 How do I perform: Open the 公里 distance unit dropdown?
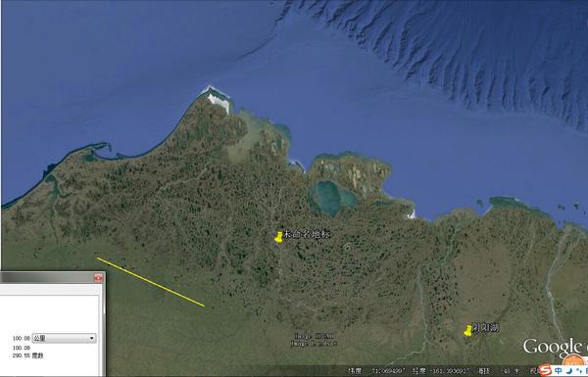pos(64,338)
